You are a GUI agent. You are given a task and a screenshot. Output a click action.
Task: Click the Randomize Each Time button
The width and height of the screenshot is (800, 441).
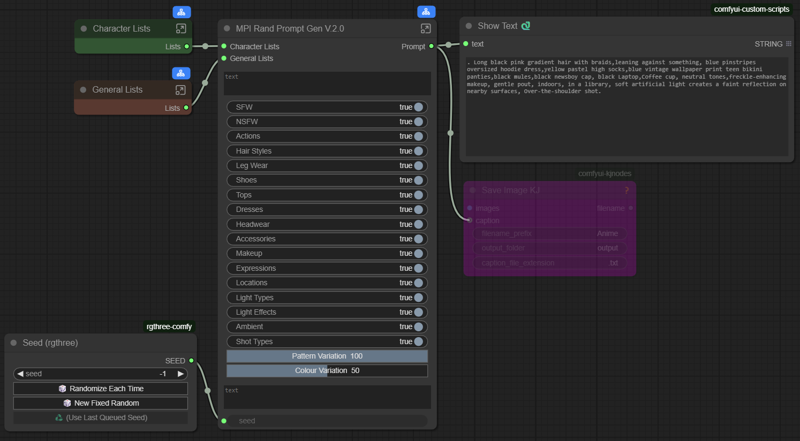click(x=100, y=388)
